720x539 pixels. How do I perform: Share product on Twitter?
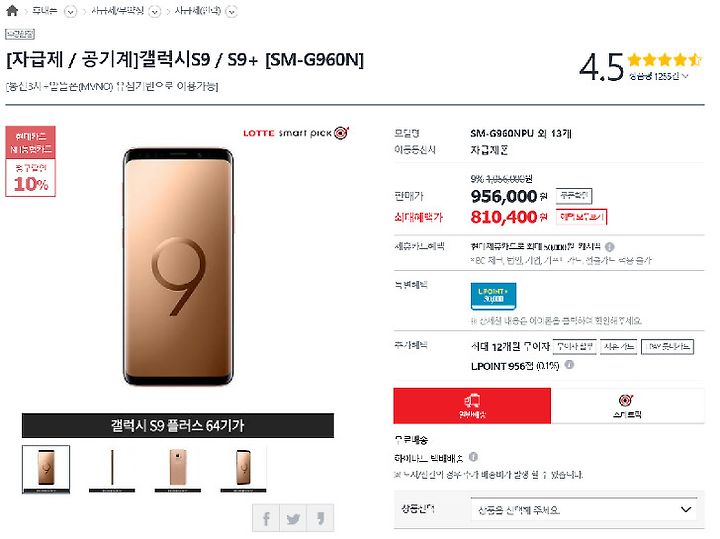click(x=293, y=519)
